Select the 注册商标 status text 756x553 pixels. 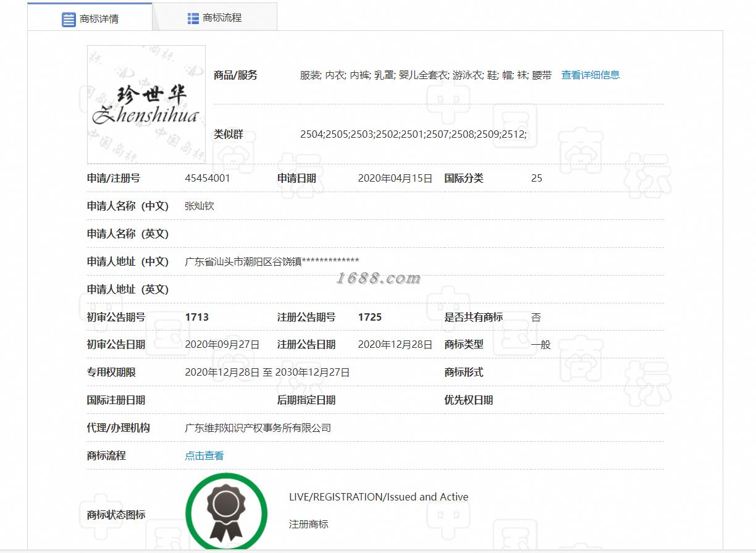pyautogui.click(x=309, y=524)
